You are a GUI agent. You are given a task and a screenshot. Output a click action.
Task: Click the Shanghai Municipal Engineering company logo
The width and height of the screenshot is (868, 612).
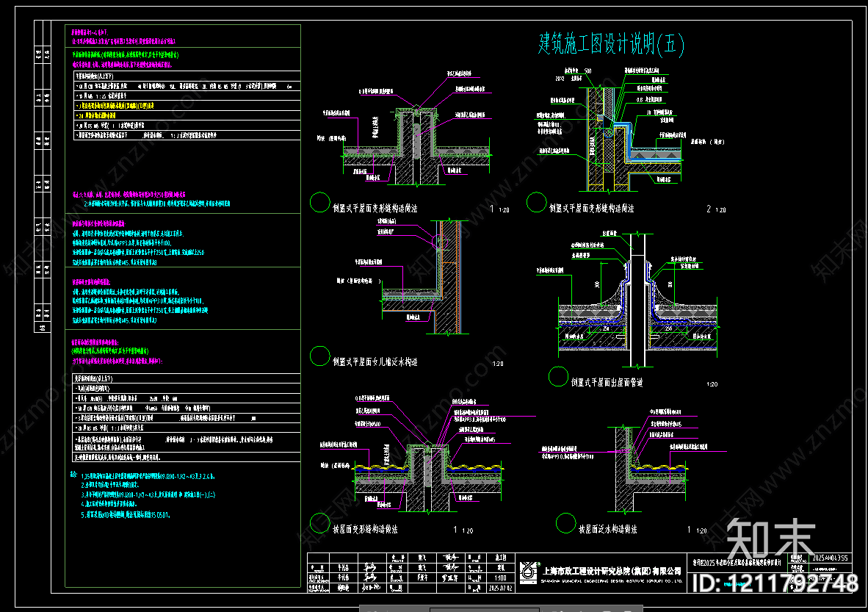click(529, 570)
